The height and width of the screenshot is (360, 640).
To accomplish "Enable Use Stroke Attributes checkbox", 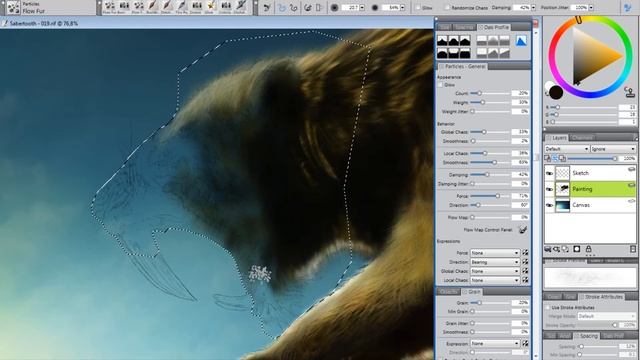I will [547, 307].
